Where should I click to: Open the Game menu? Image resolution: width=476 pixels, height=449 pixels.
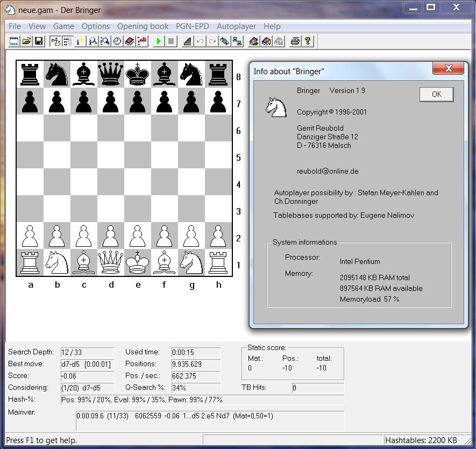tap(63, 26)
